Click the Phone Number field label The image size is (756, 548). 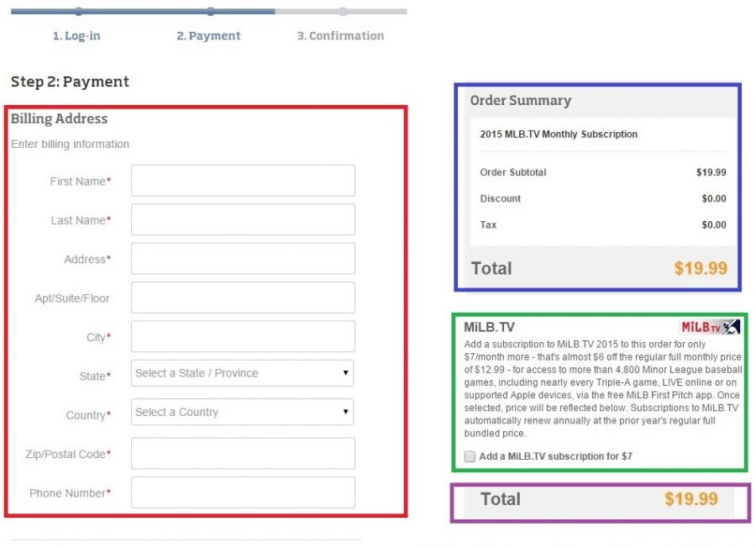click(x=70, y=493)
